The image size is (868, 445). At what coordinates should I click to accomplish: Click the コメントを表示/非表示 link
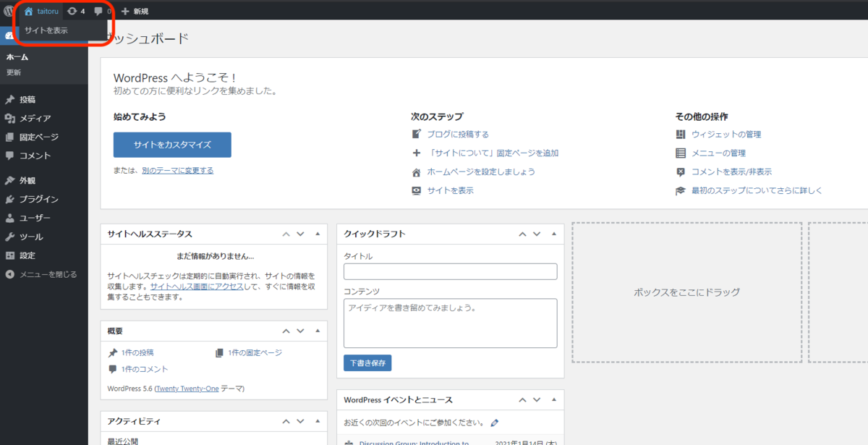731,171
